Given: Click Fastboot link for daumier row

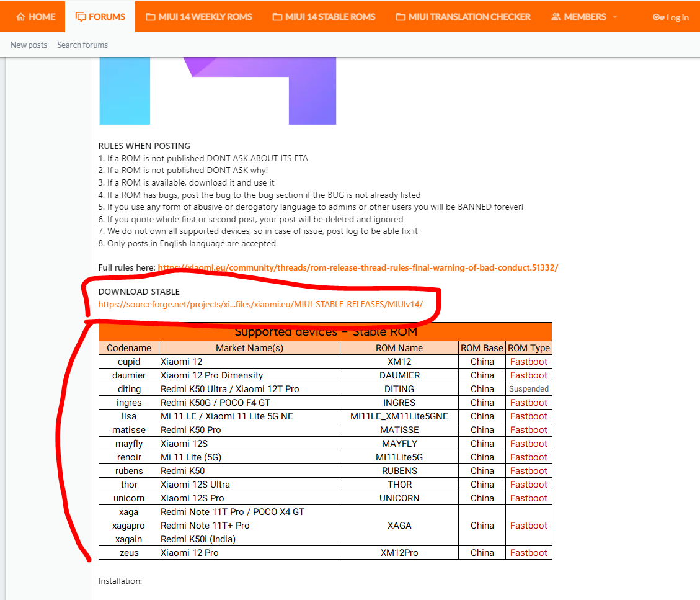Looking at the screenshot, I should click(x=529, y=375).
